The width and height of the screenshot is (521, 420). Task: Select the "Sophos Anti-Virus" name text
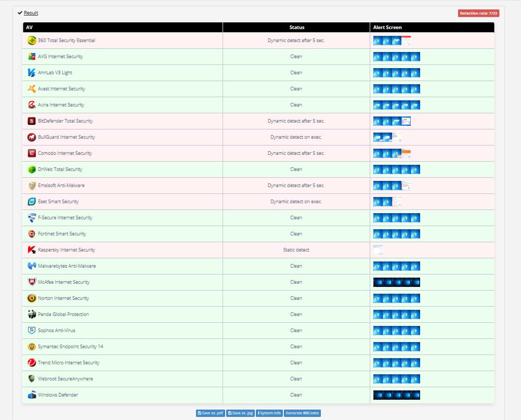(x=57, y=330)
